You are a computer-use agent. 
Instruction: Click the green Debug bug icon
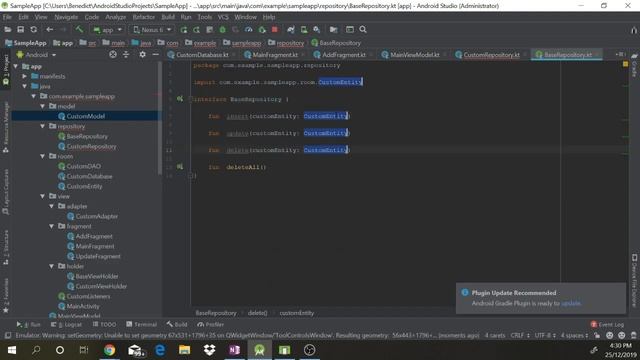click(222, 29)
